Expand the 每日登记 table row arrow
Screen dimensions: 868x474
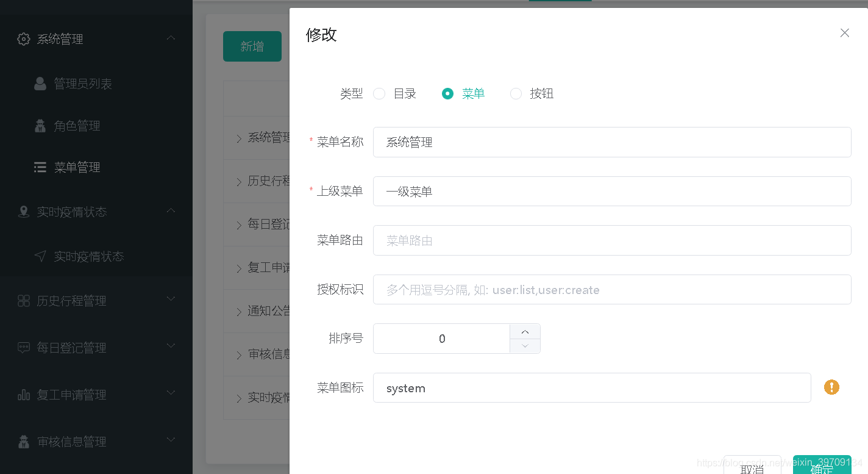click(x=239, y=224)
